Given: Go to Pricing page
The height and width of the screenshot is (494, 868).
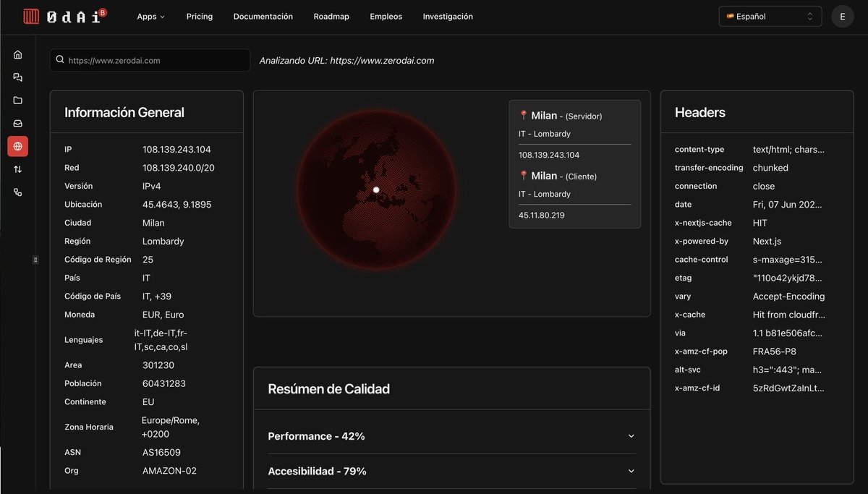Looking at the screenshot, I should coord(200,16).
